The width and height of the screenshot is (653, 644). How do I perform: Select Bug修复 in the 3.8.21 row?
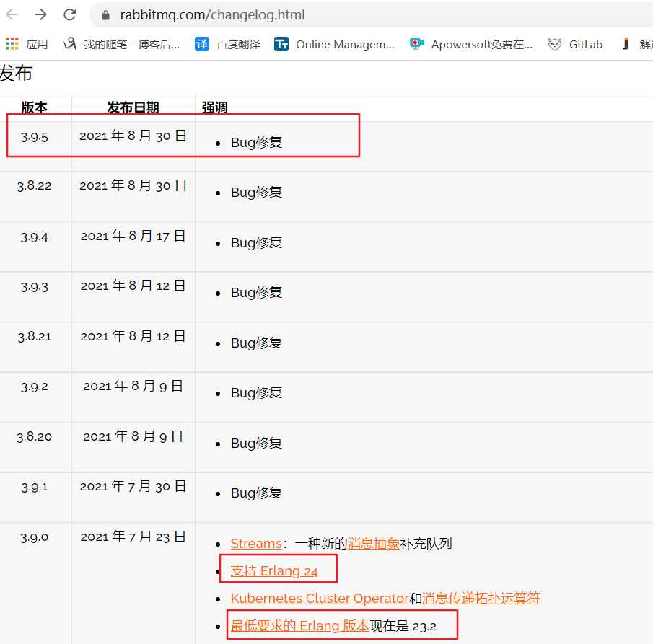[256, 343]
